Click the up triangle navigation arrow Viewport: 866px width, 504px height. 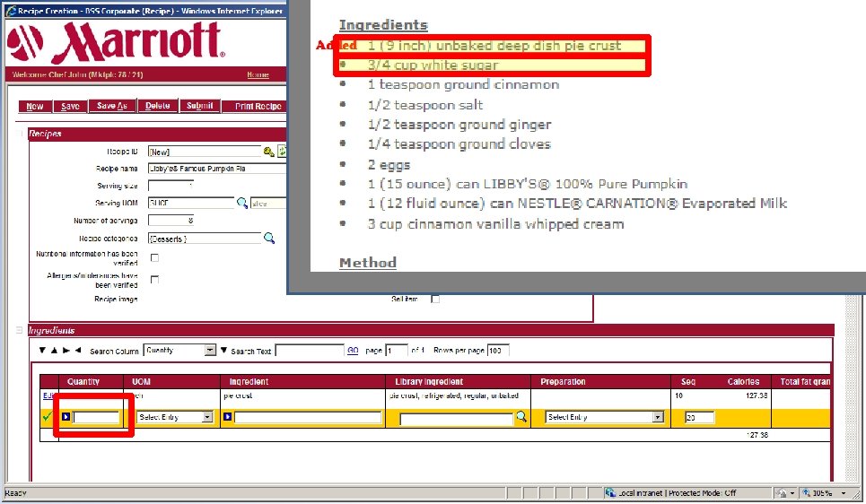54,350
